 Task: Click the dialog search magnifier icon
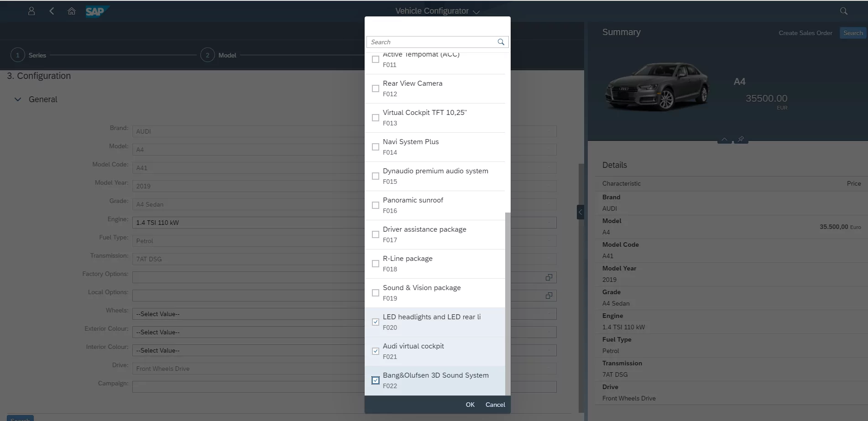coord(501,42)
